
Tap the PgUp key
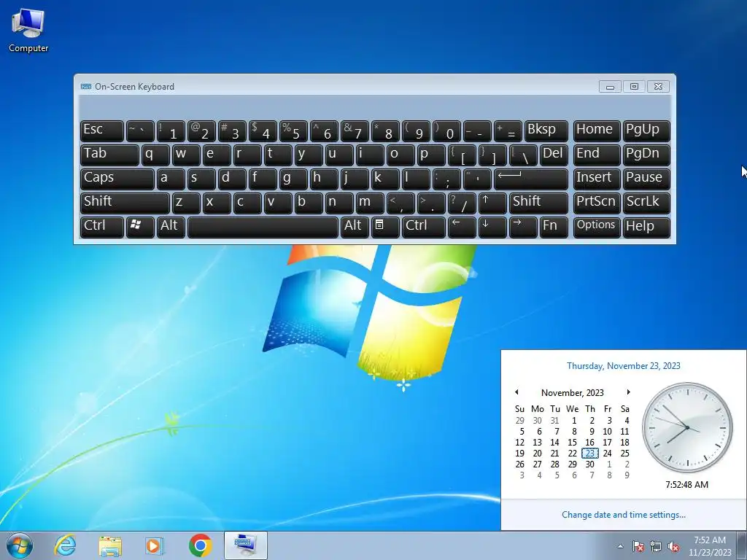tap(646, 131)
